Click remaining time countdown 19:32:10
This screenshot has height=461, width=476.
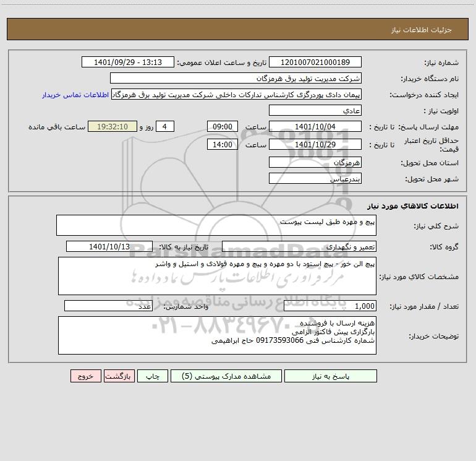click(113, 126)
